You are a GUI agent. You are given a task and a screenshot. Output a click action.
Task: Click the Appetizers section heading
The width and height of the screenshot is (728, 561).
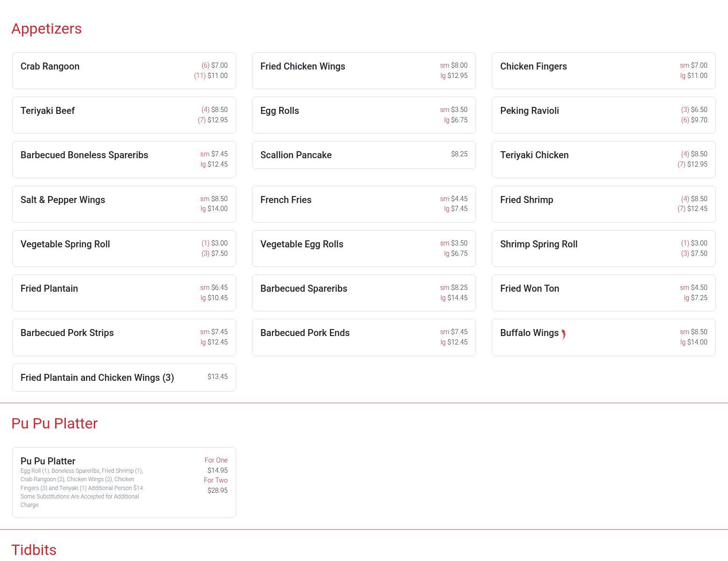click(47, 28)
